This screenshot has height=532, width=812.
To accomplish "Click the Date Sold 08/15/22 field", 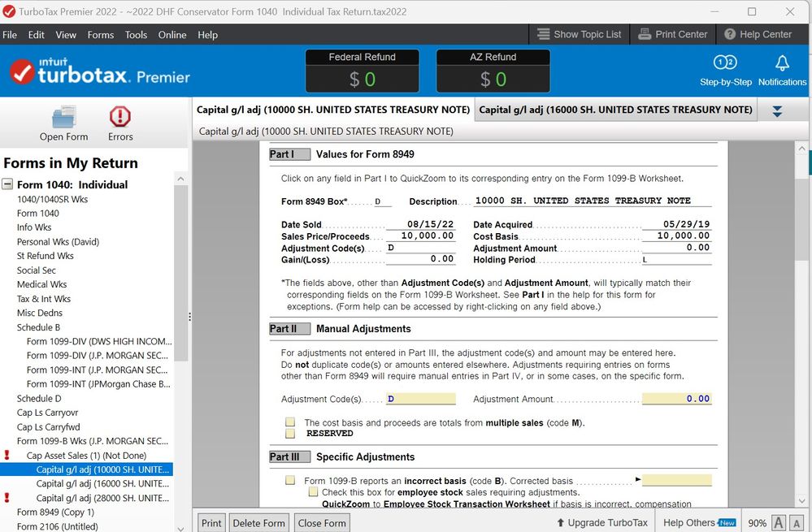I will click(420, 224).
